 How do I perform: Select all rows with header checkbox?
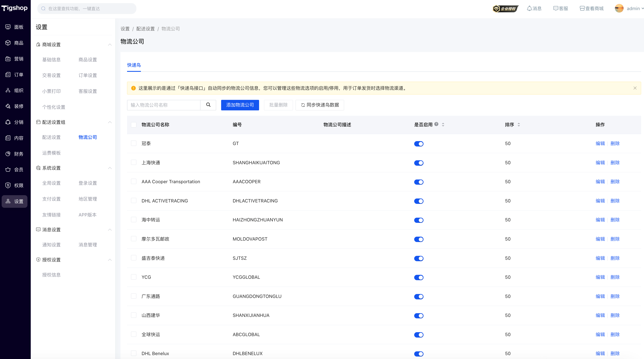(134, 125)
